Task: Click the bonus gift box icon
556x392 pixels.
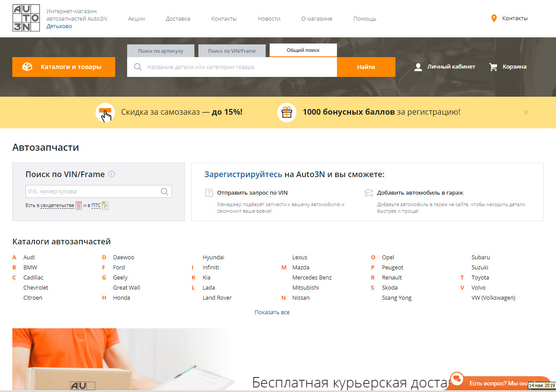Action: 287,113
